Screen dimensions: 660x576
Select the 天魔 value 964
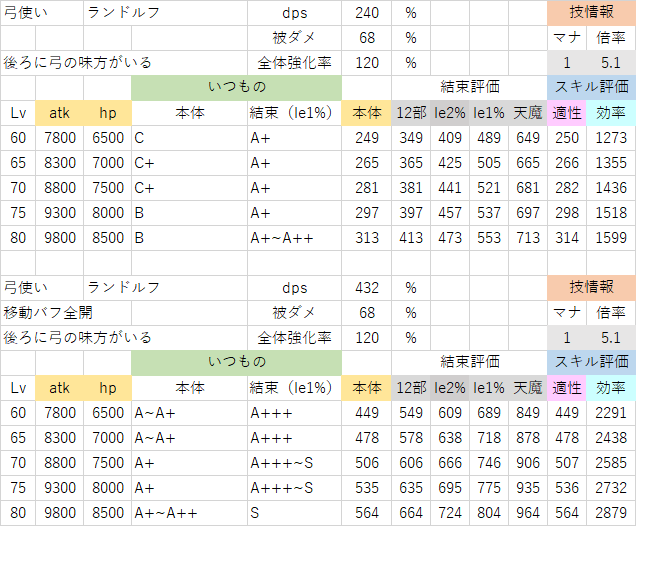527,513
